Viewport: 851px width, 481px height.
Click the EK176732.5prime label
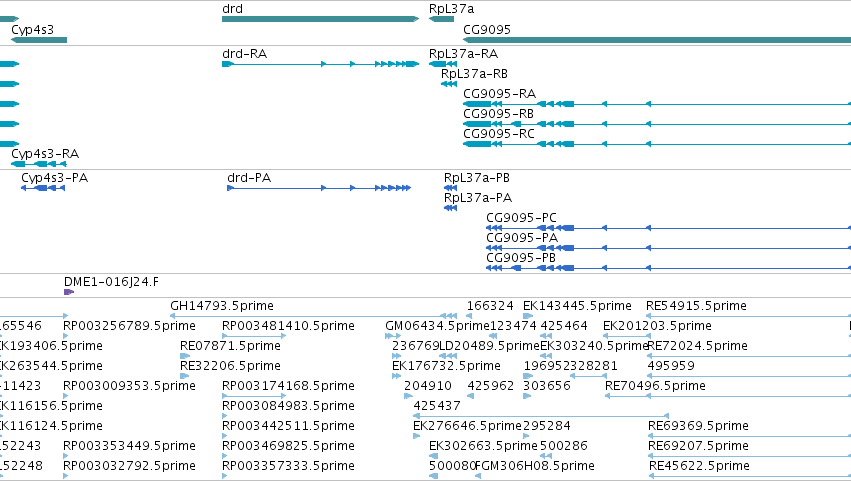coord(446,366)
